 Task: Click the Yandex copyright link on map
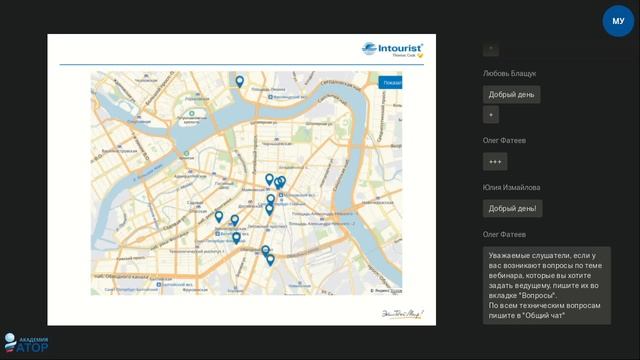[387, 291]
